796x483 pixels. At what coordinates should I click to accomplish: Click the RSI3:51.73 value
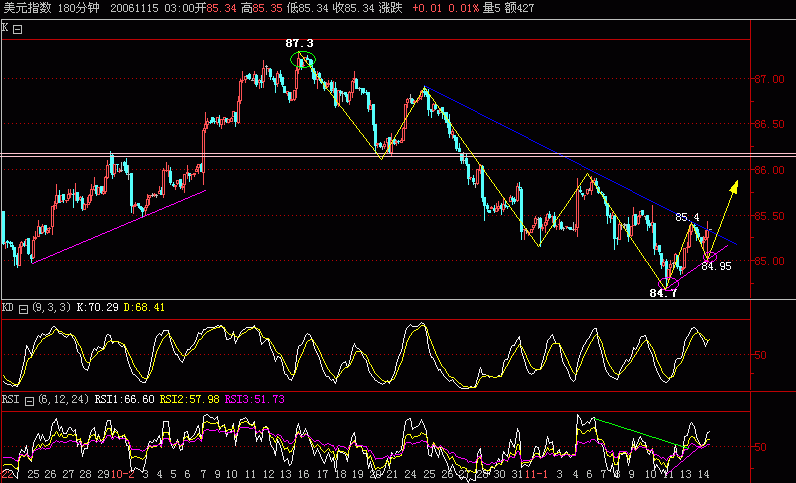tap(255, 400)
